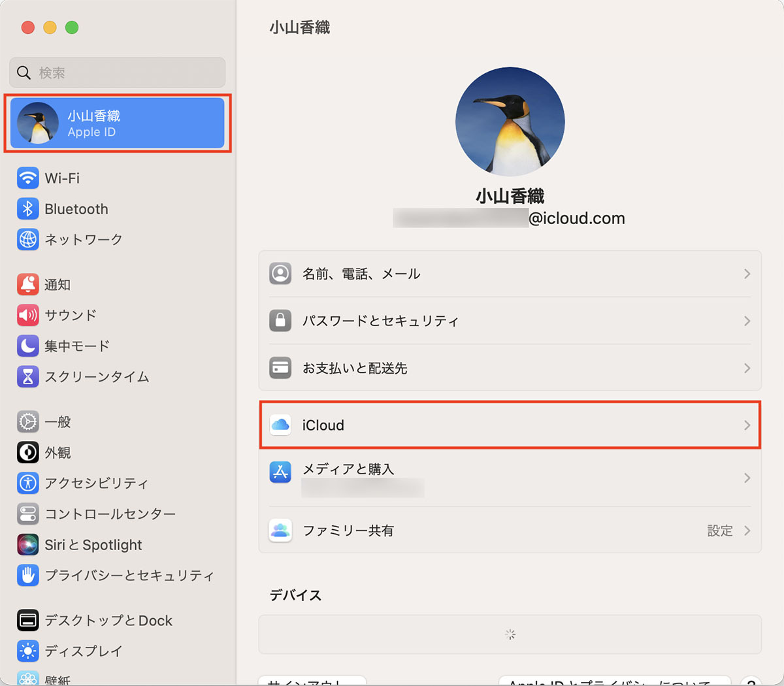
Task: Click the パスワードとセキュリティ lock icon
Action: 280,320
